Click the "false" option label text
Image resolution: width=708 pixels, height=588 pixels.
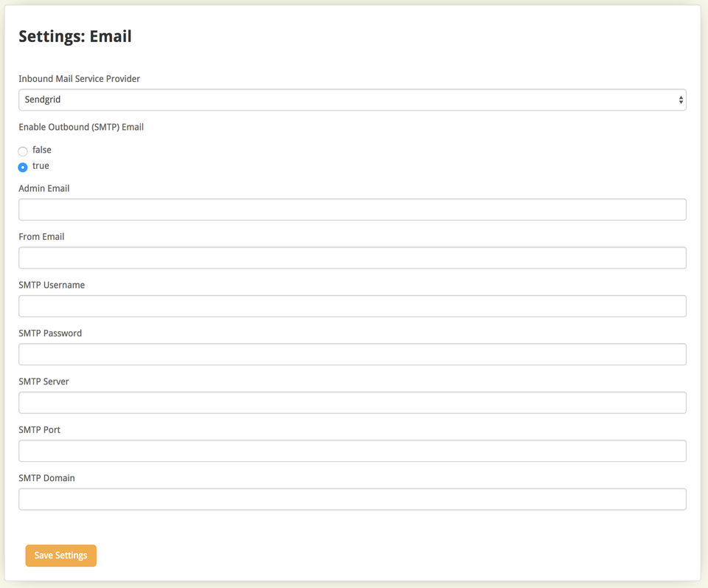click(42, 150)
